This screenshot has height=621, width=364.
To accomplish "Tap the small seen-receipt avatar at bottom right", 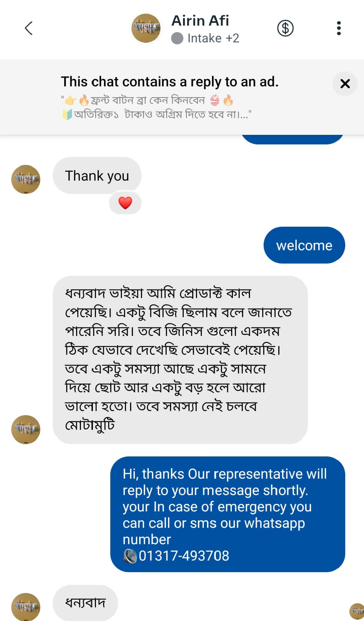I will 357,611.
